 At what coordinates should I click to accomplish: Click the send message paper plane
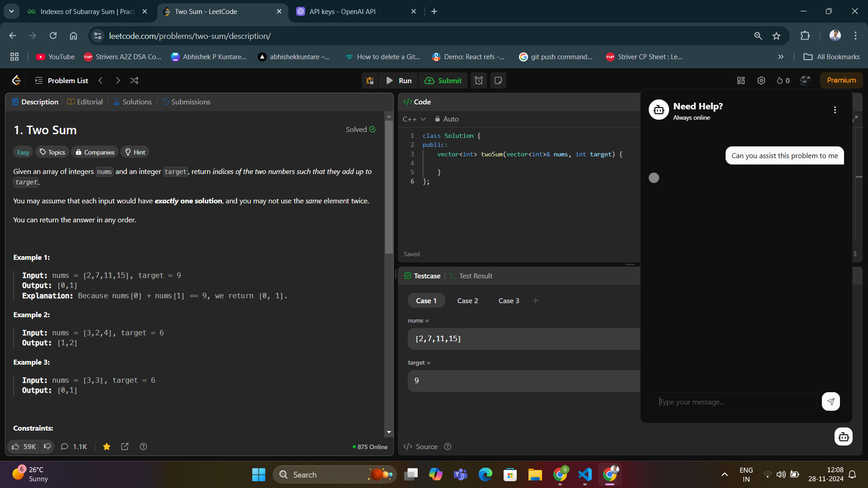[x=830, y=401]
